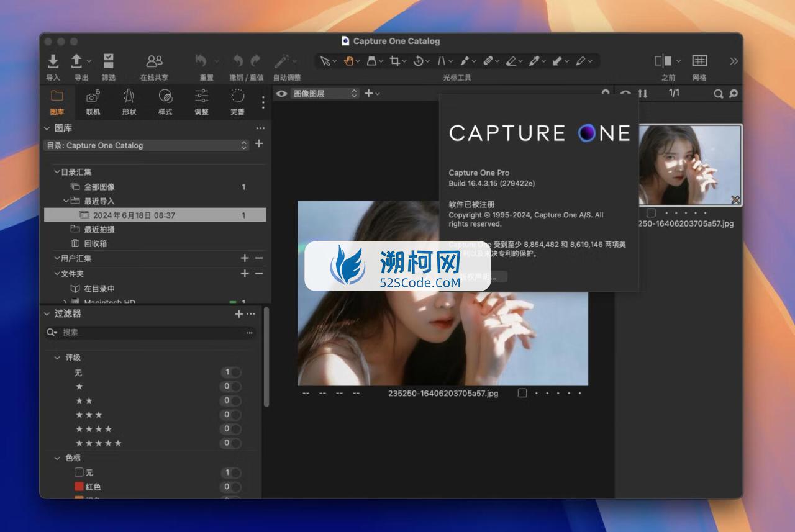Select the eraser cursor tool

511,61
